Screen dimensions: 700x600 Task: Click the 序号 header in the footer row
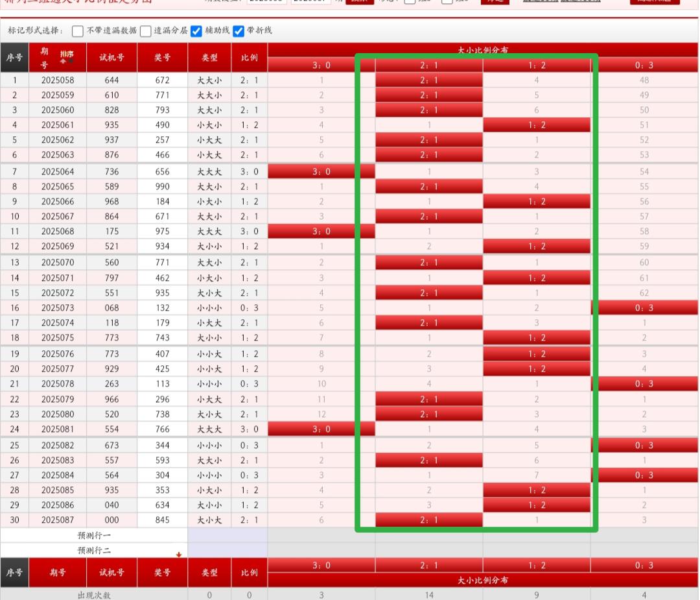coord(14,573)
